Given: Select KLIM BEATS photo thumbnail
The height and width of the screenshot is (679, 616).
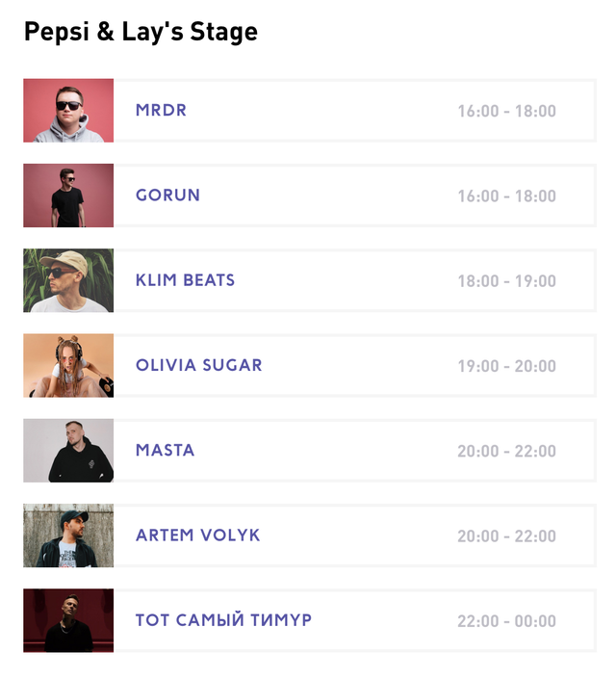Looking at the screenshot, I should click(68, 280).
